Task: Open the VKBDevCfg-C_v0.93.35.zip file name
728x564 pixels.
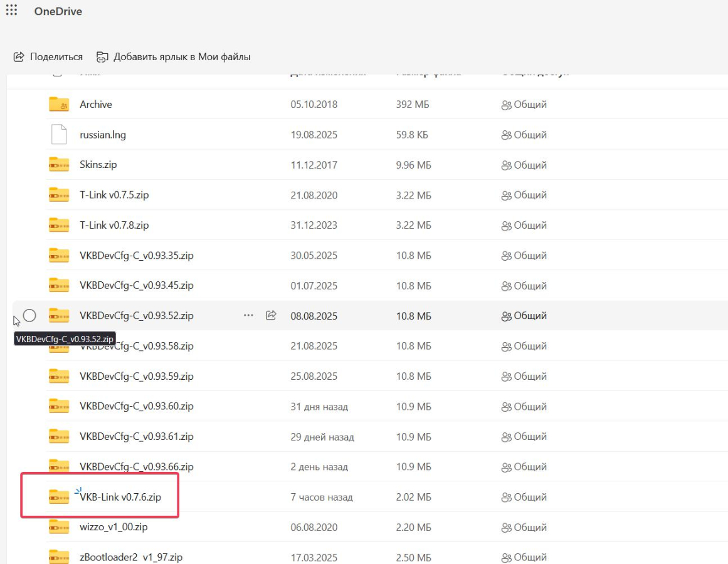Action: [x=136, y=256]
